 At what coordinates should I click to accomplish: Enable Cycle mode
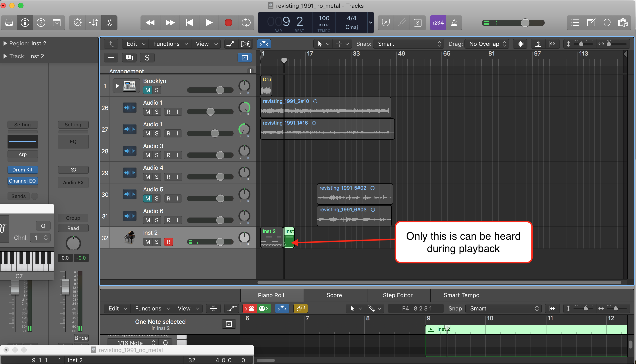(246, 23)
